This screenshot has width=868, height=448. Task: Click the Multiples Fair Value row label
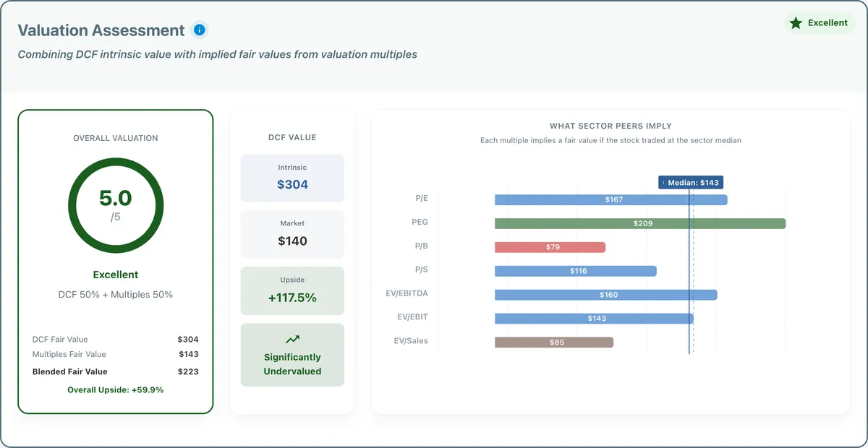tap(69, 355)
